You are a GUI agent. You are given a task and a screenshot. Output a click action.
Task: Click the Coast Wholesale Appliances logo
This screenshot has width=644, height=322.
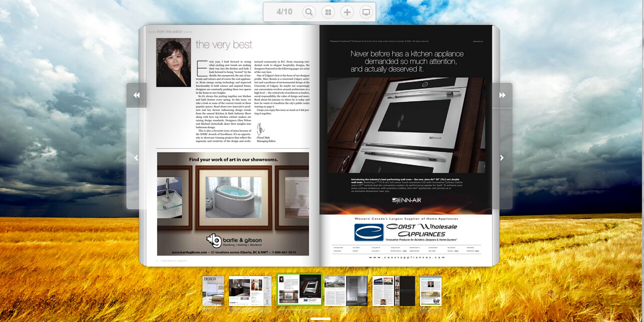click(x=406, y=232)
